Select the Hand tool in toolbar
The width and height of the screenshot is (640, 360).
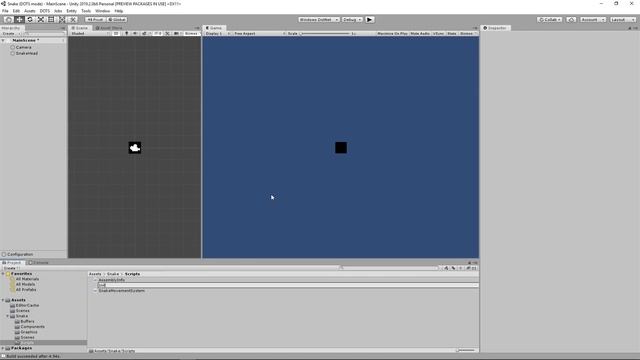8,20
